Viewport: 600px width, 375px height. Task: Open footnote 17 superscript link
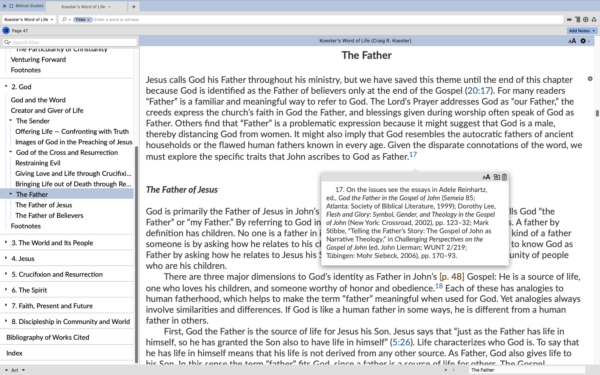(413, 154)
